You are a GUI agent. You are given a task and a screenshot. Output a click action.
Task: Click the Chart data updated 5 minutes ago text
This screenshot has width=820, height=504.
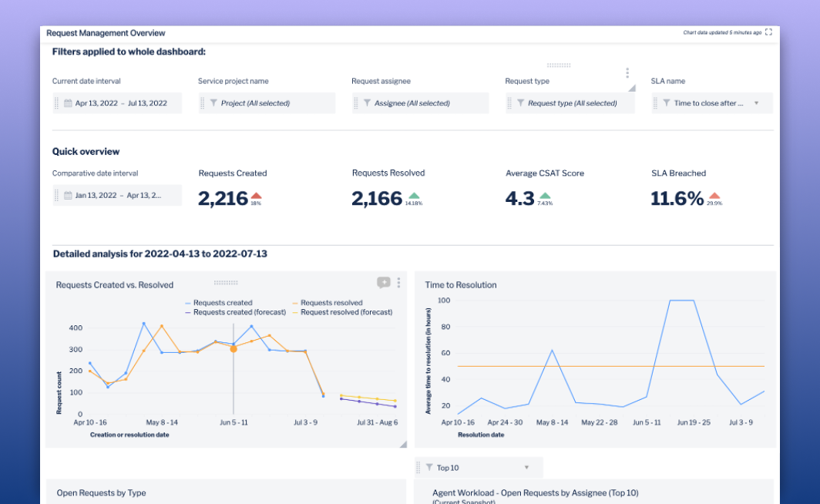pyautogui.click(x=722, y=32)
